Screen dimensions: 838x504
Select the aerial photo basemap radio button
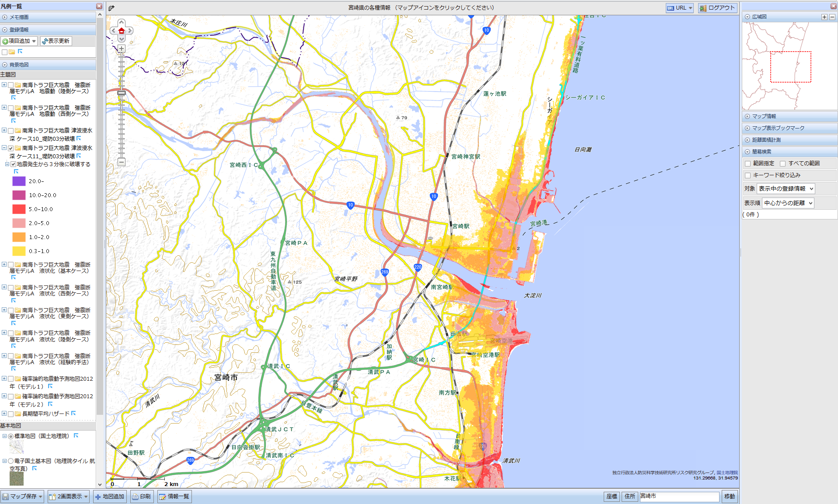pyautogui.click(x=11, y=461)
